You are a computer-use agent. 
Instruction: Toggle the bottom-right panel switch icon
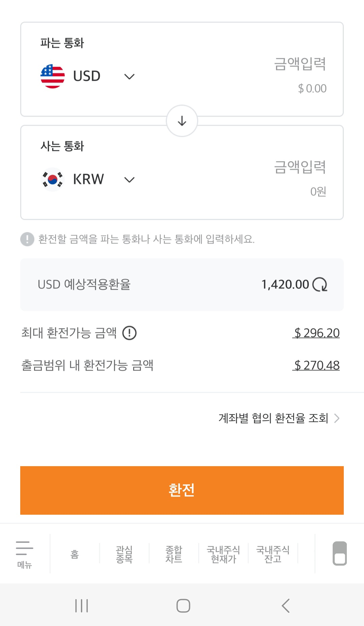click(340, 553)
